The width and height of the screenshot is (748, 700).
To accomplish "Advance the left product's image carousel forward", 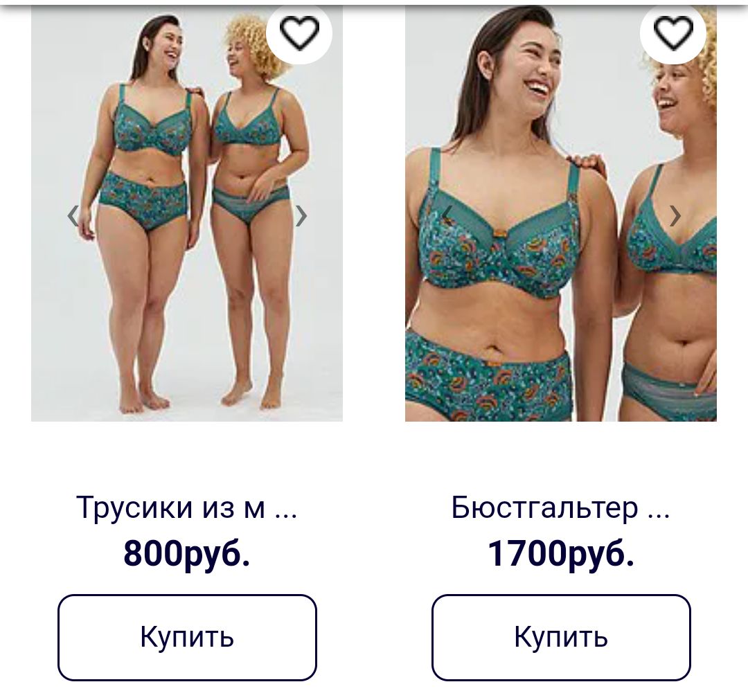I will (x=301, y=215).
